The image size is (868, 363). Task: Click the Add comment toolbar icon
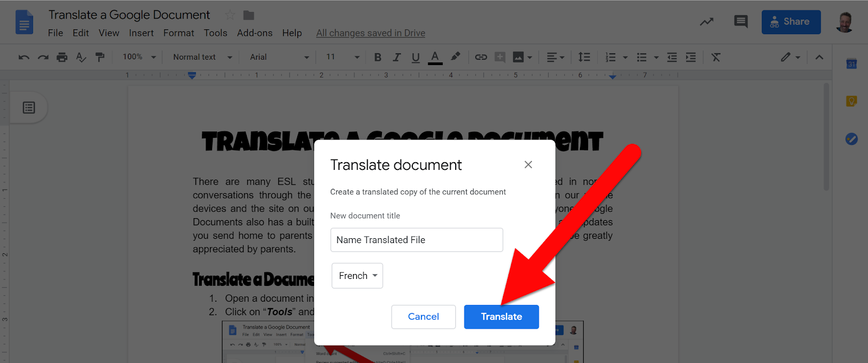click(x=500, y=57)
